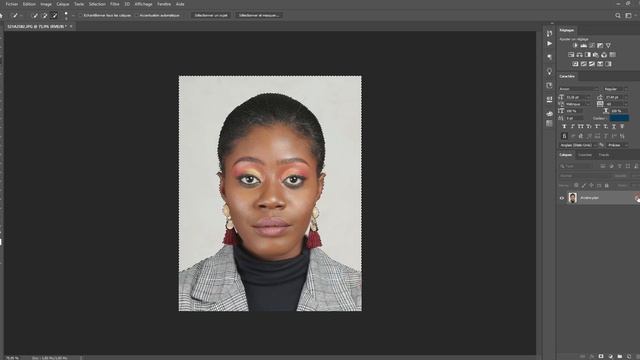The width and height of the screenshot is (640, 360).
Task: Select the Add to selection brush icon
Action: (44, 16)
